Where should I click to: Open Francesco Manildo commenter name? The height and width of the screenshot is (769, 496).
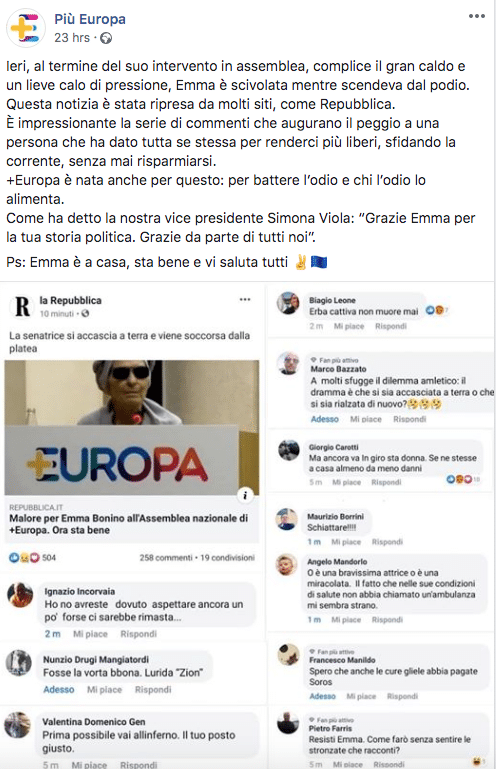(x=342, y=660)
